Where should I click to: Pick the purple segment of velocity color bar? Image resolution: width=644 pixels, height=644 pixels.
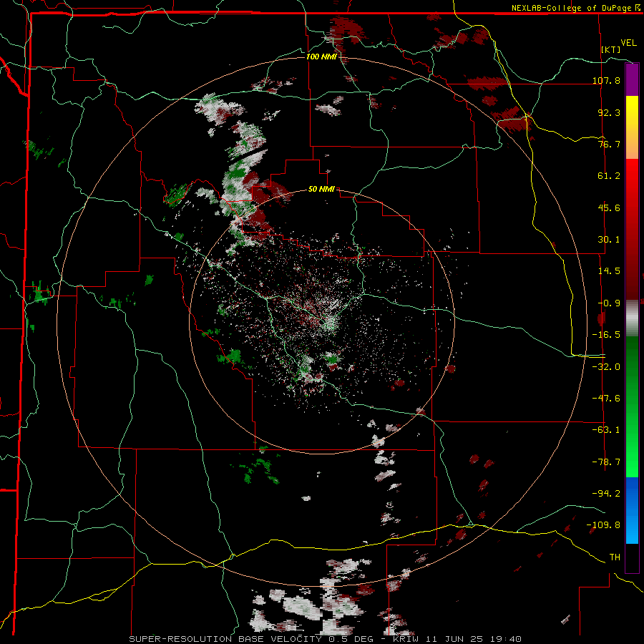[632, 79]
